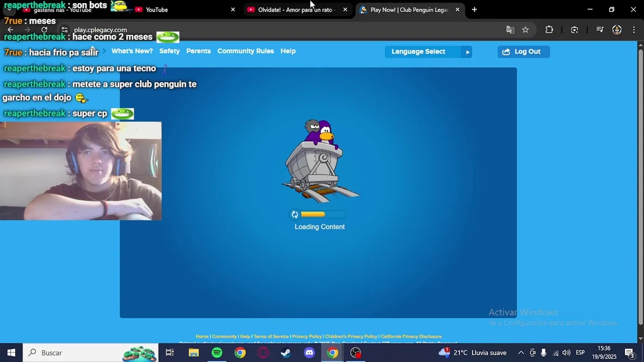Screen dimensions: 644x362
Task: Click the first Chrome taskbar icon
Action: point(240,353)
